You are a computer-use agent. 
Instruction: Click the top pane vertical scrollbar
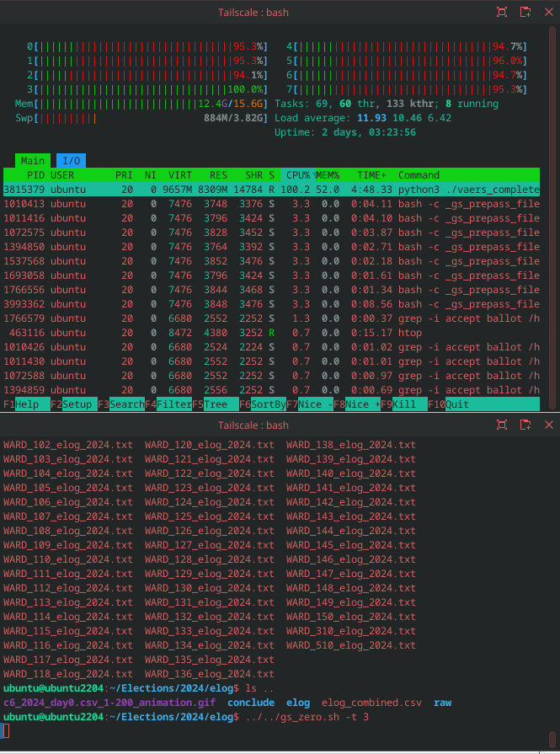pyautogui.click(x=552, y=217)
